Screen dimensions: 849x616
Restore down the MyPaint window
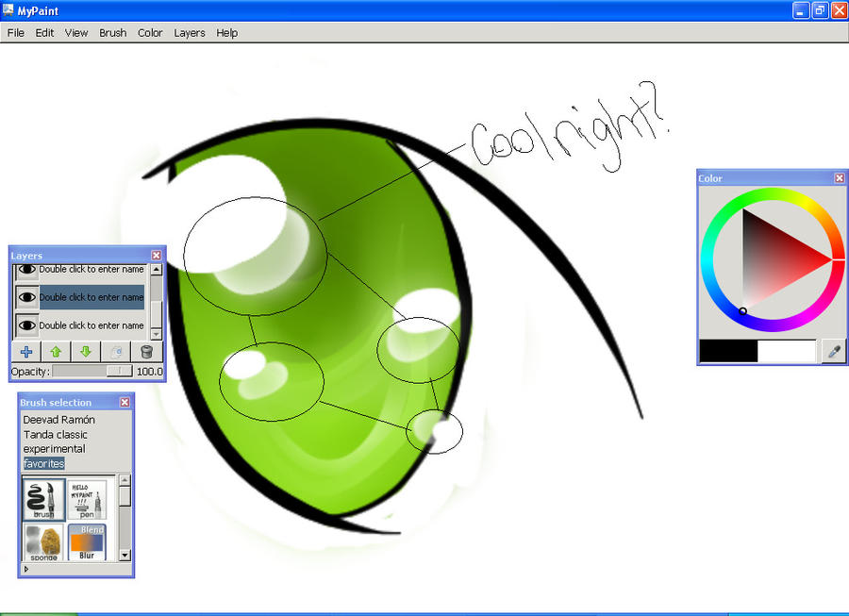click(x=820, y=10)
